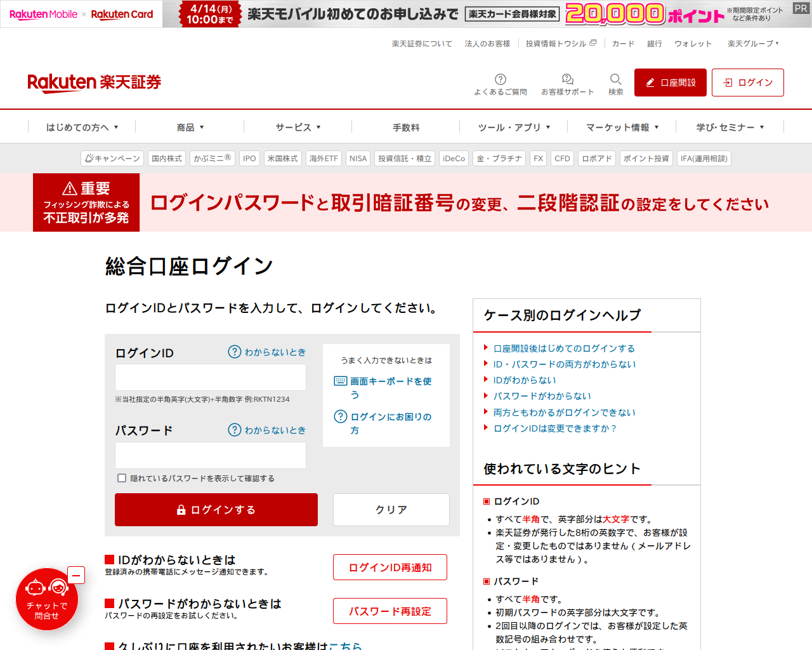Image resolution: width=812 pixels, height=650 pixels.
Task: Click the 口座開設 button
Action: (671, 83)
